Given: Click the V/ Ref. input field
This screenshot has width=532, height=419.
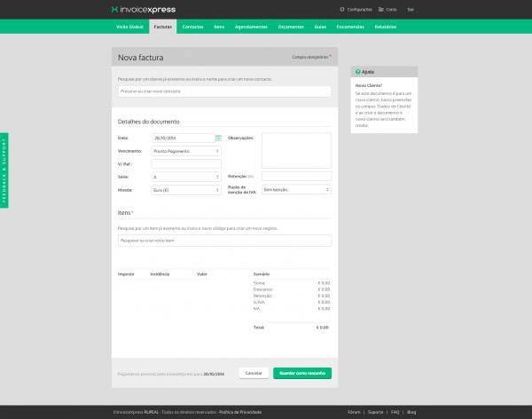Looking at the screenshot, I should (186, 164).
